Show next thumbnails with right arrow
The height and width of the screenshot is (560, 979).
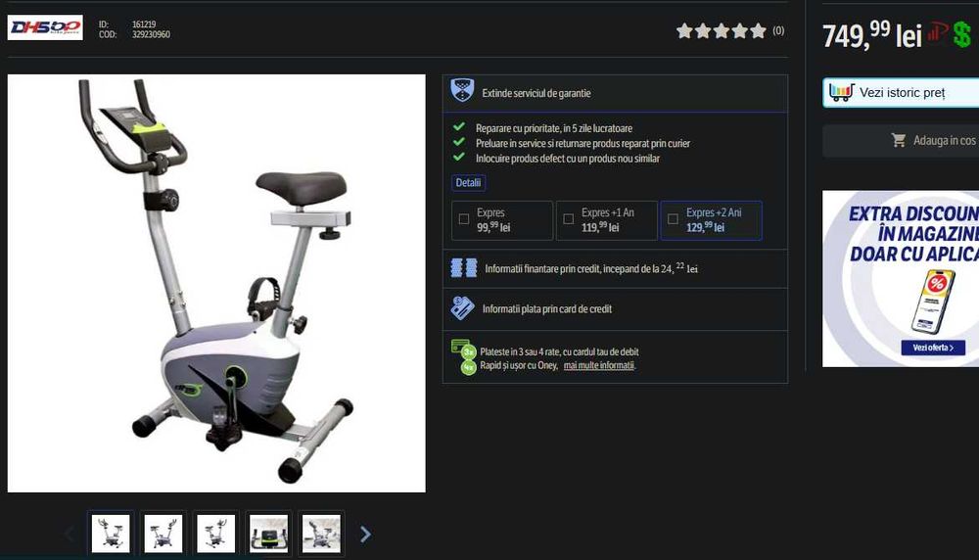[365, 534]
